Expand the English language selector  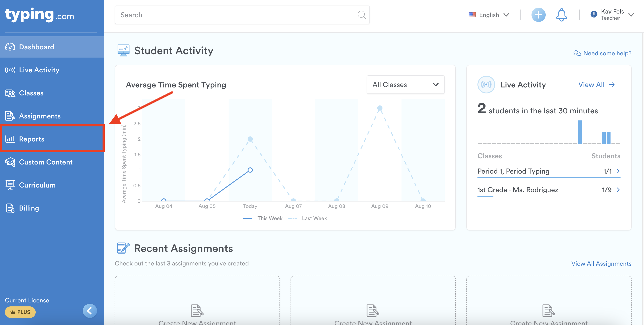pyautogui.click(x=489, y=15)
